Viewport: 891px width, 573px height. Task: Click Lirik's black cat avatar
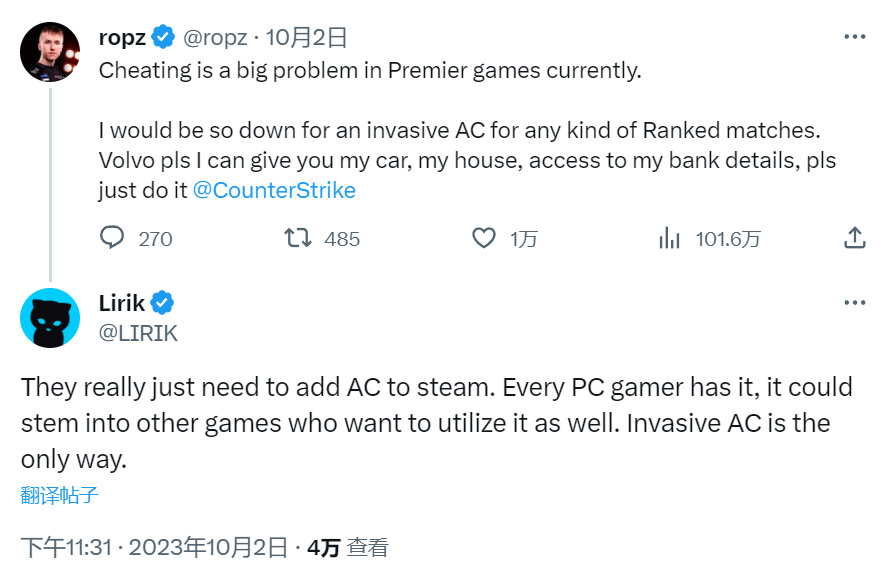click(50, 318)
